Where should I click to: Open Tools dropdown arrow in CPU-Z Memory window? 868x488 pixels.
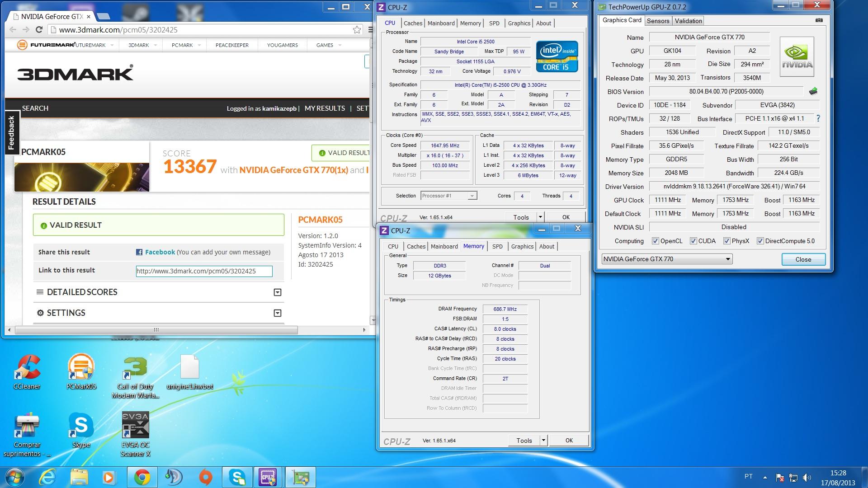tap(543, 440)
